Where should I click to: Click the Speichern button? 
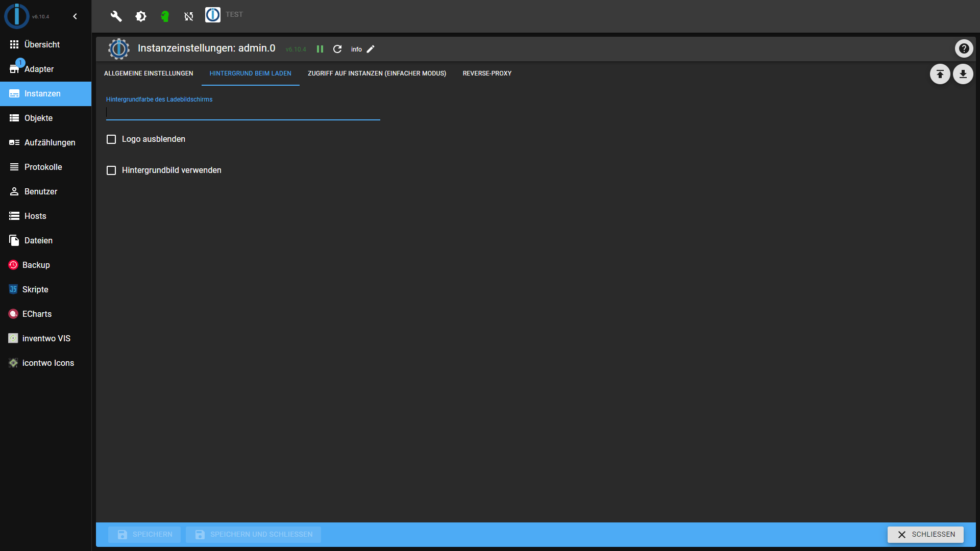[x=144, y=534]
